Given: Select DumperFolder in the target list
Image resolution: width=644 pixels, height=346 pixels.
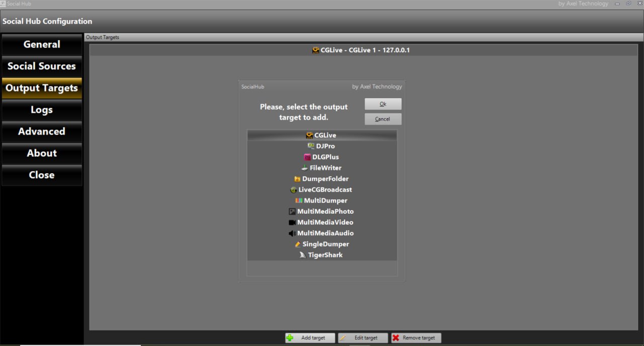Looking at the screenshot, I should click(322, 179).
